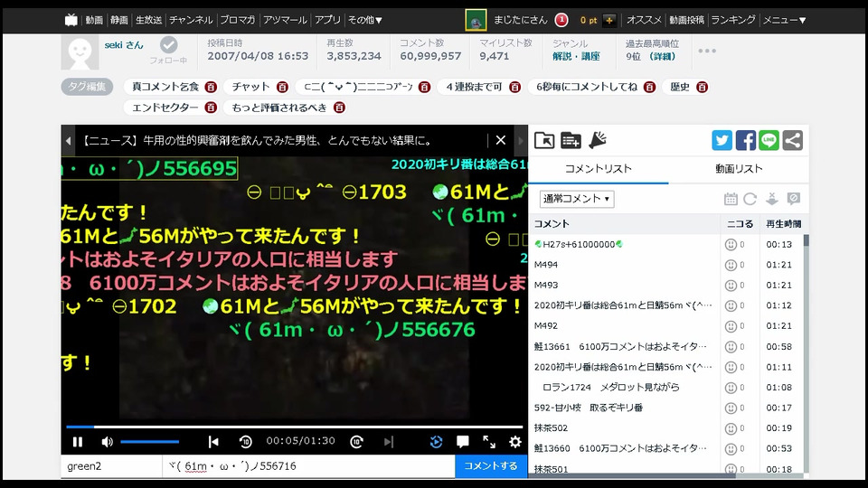Select the 抹茶502 comment row
Viewport: 868px width, 488px height.
click(666, 427)
